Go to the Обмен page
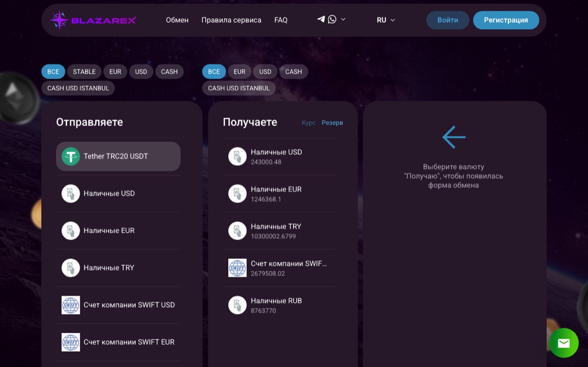 (x=177, y=20)
